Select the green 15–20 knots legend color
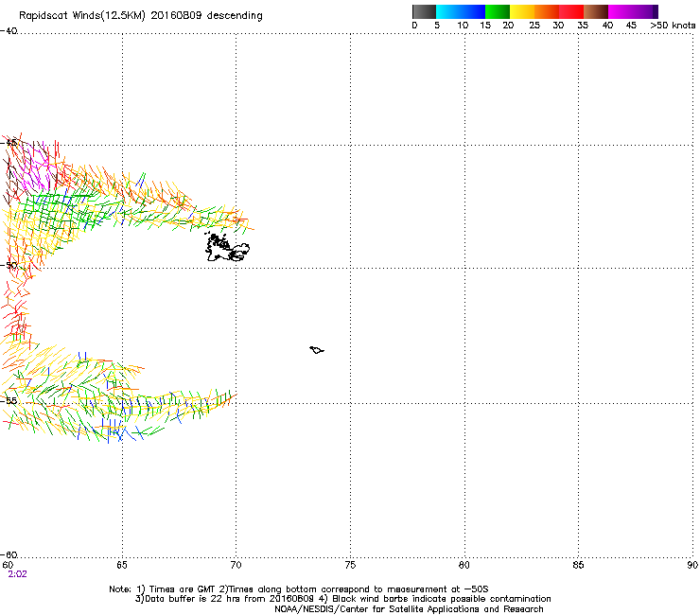 498,11
